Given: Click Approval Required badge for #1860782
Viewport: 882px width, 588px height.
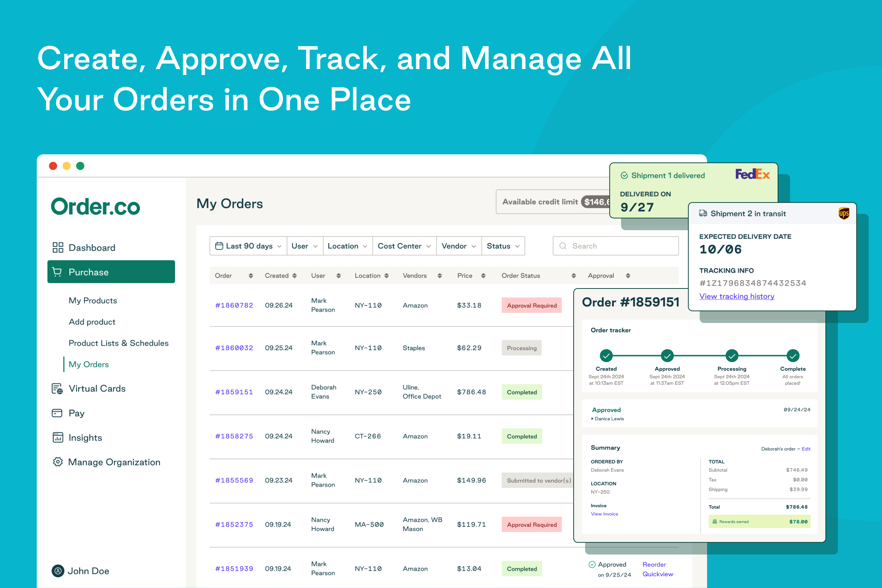Looking at the screenshot, I should click(531, 305).
